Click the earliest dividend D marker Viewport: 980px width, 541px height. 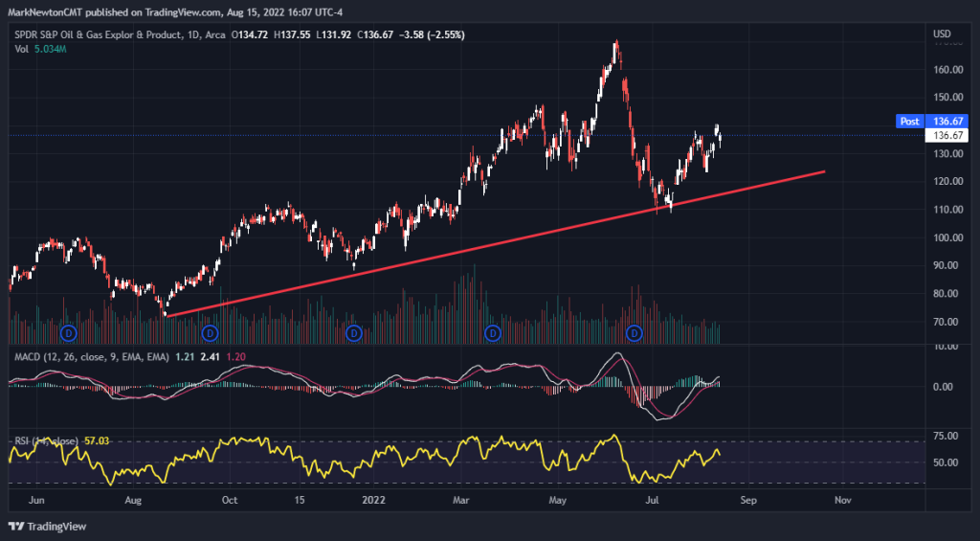(68, 333)
